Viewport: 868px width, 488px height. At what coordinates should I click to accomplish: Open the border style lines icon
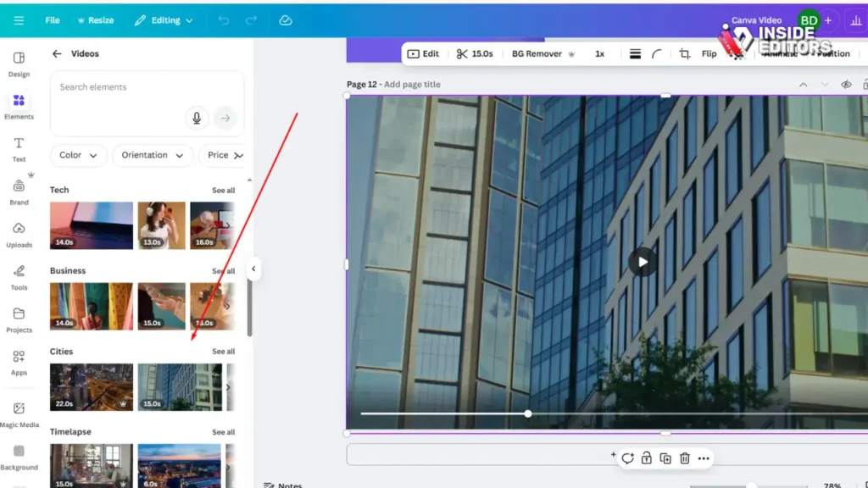point(635,53)
